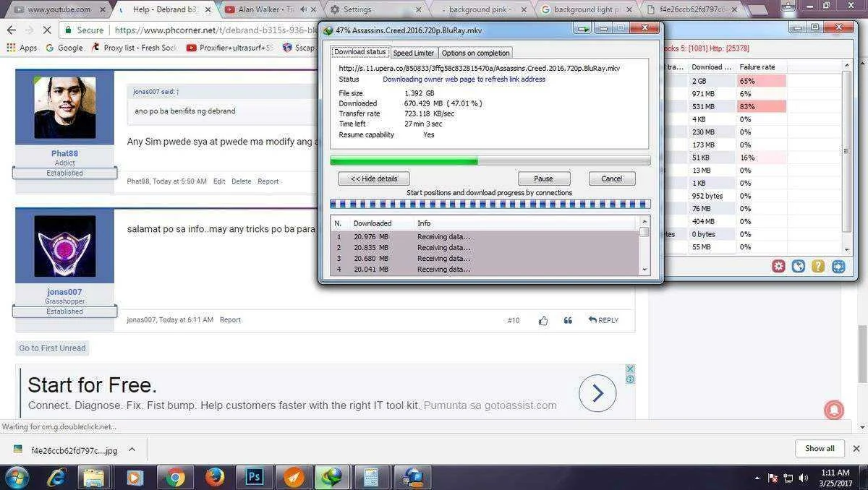Click proxy window's vertical scrollbar thumb
The image size is (868, 490).
(x=847, y=151)
